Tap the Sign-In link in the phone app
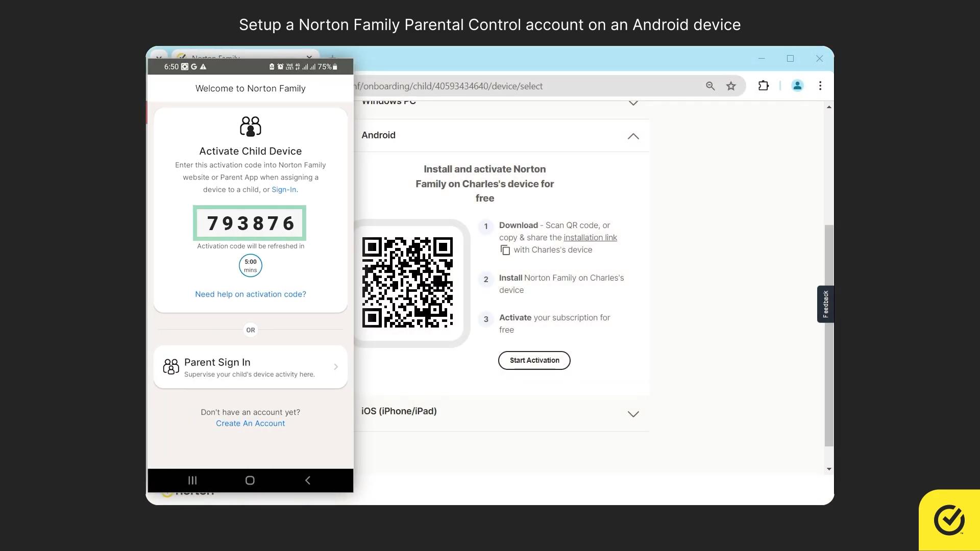 (x=284, y=190)
